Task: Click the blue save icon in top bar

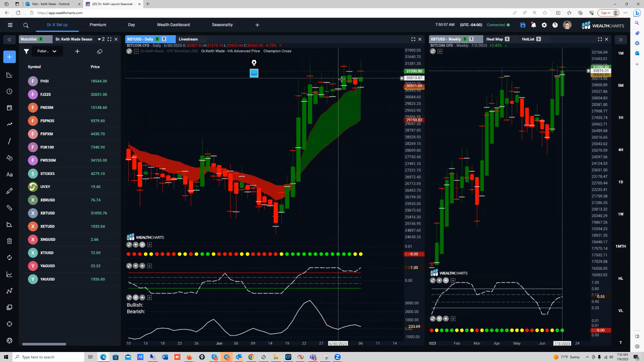Action: [523, 25]
